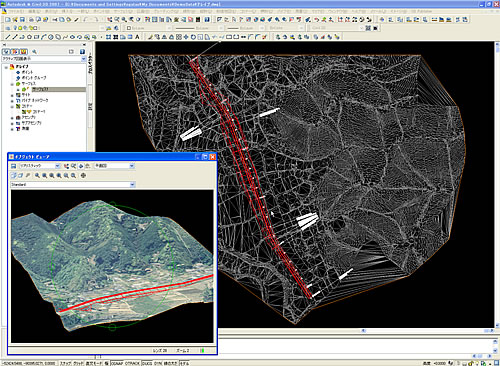This screenshot has width=500, height=366.
Task: Click the red-blue icon beside the visual style dropdown
Action: (66, 166)
